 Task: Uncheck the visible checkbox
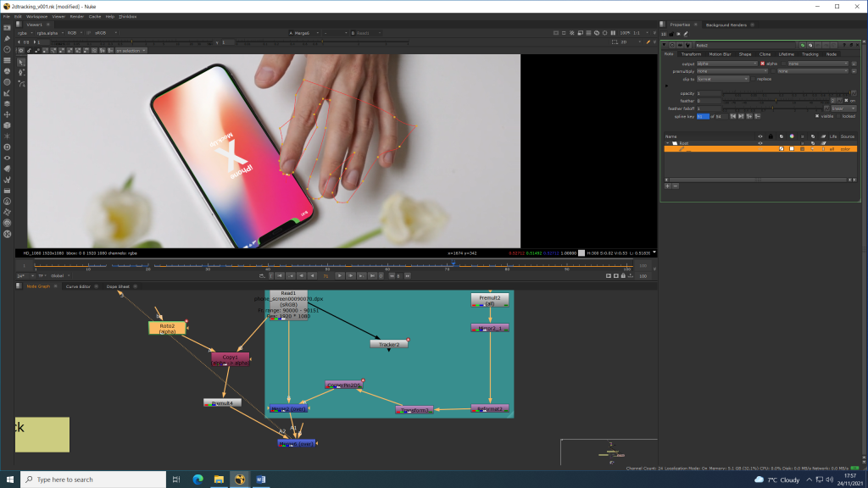click(x=817, y=116)
